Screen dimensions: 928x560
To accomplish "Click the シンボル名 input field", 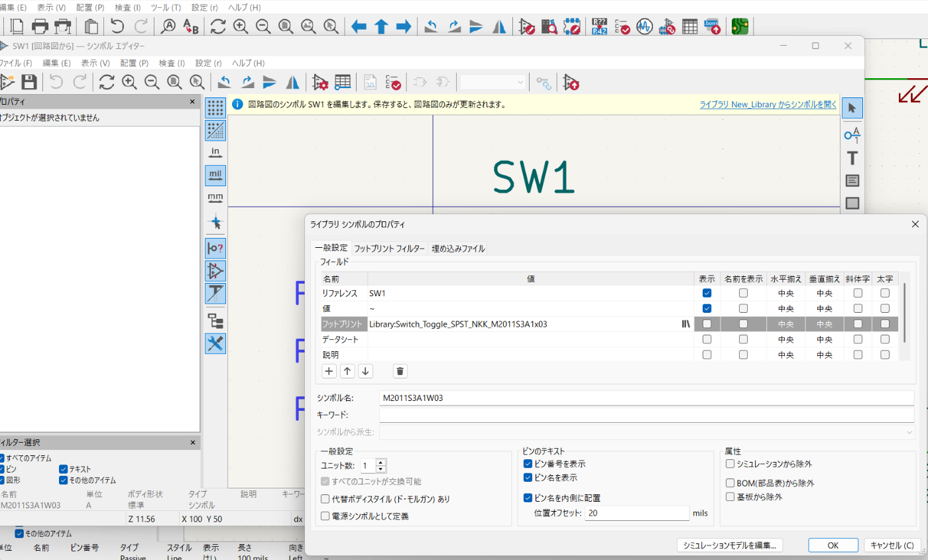I will [647, 398].
